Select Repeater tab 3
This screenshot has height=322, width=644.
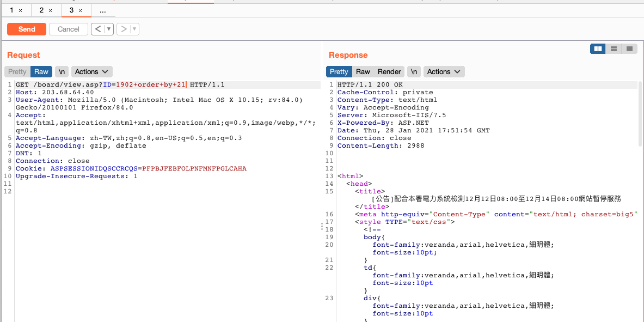[x=71, y=10]
